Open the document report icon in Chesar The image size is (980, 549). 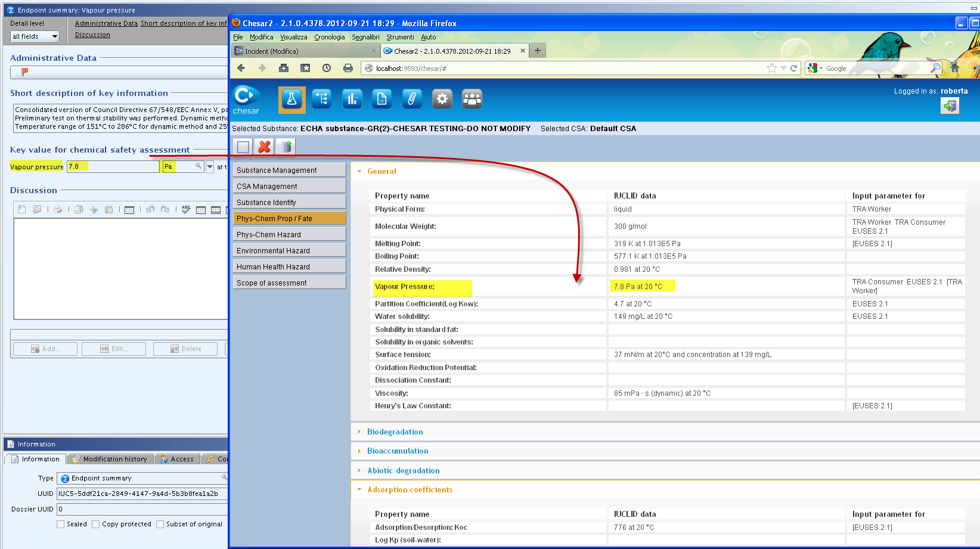382,99
